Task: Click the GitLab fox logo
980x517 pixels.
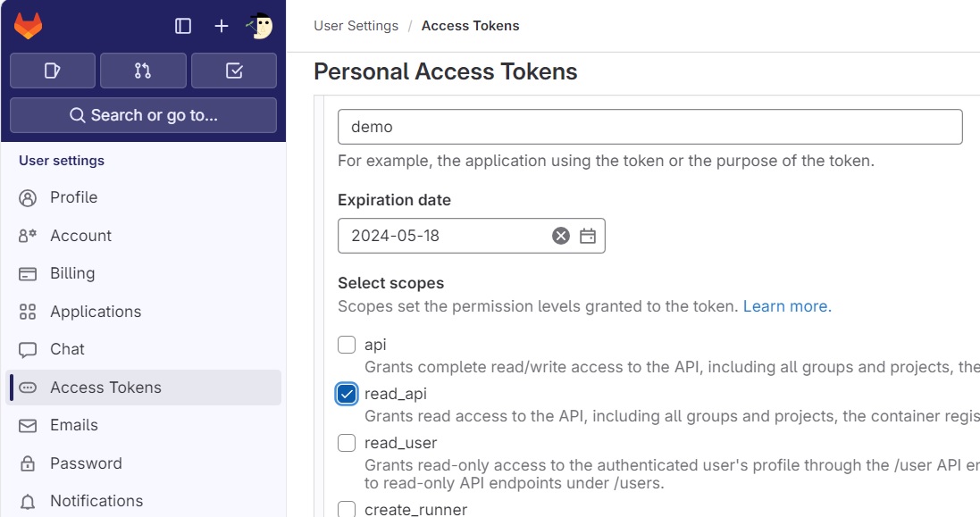Action: (x=29, y=26)
